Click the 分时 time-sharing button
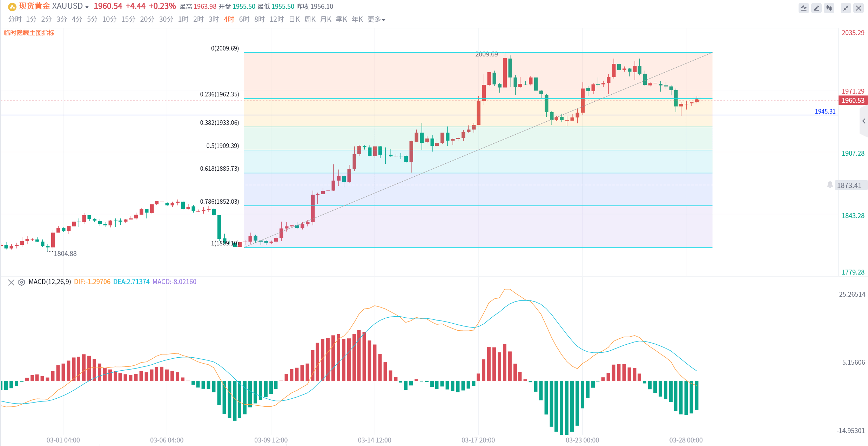The width and height of the screenshot is (868, 446). click(15, 19)
